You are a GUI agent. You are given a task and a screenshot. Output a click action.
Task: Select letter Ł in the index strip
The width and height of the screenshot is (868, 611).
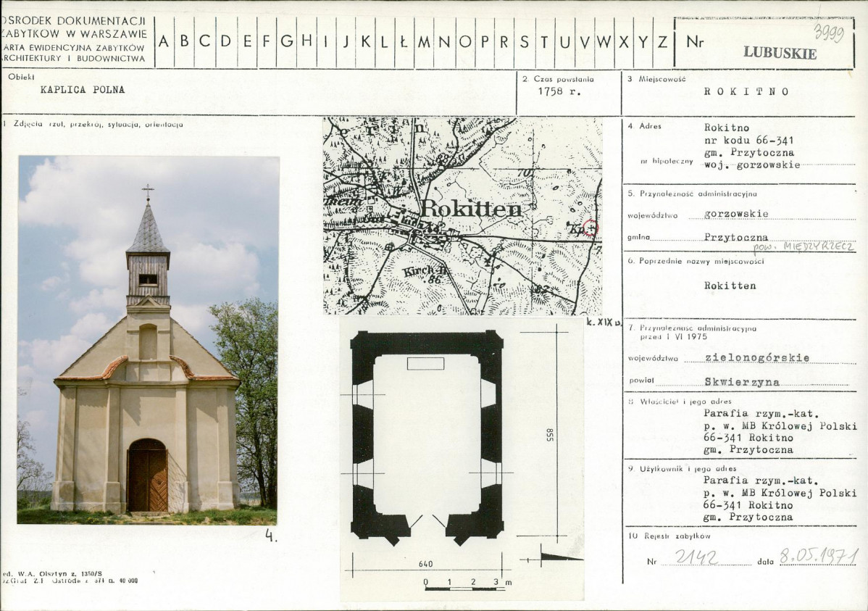(x=404, y=41)
